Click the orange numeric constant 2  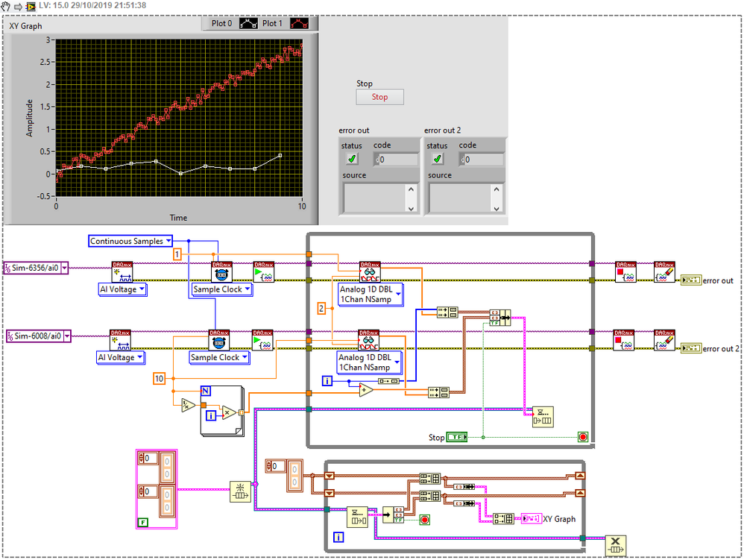(x=321, y=309)
